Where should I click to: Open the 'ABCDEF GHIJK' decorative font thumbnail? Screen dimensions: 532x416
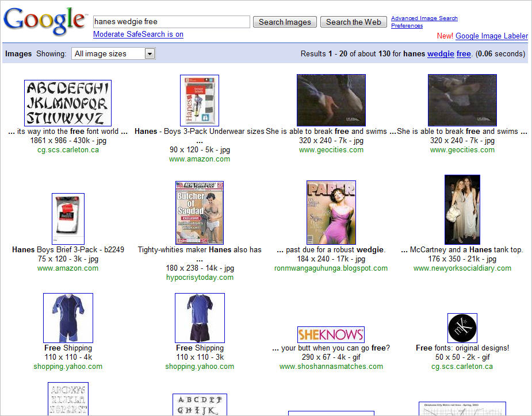(x=200, y=405)
